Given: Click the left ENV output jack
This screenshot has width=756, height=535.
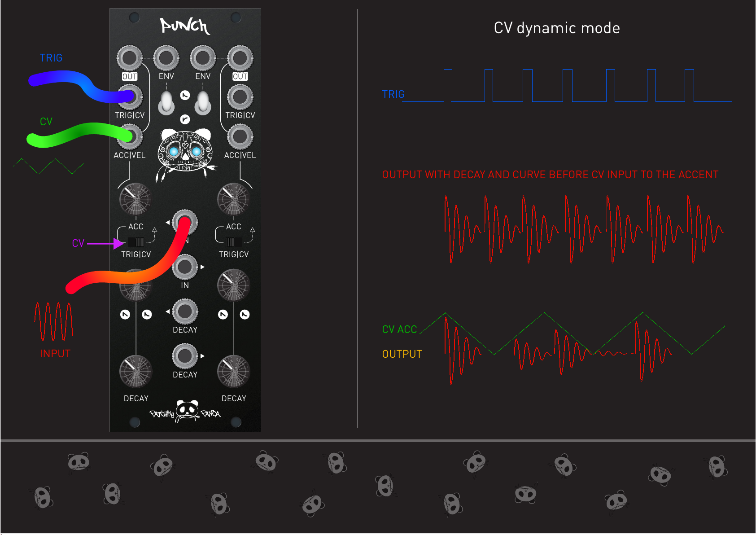Looking at the screenshot, I should coord(166,58).
